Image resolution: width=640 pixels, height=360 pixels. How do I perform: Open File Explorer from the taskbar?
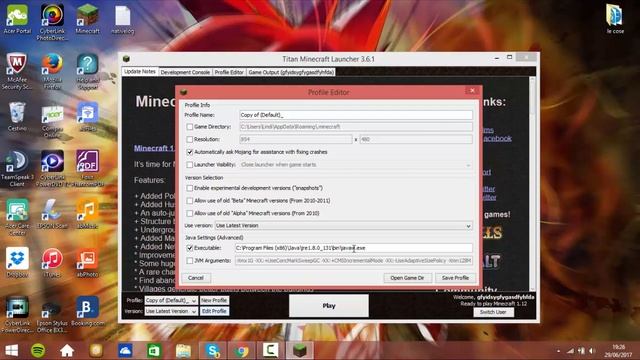(183, 350)
